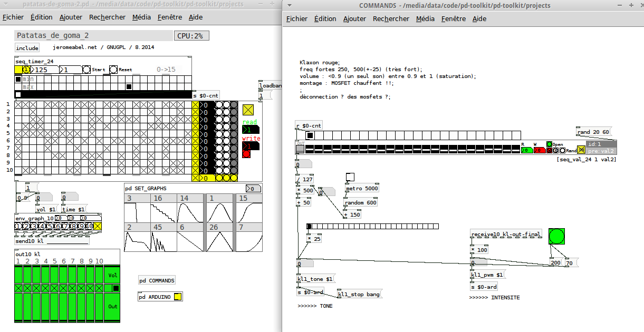
Task: Open the pd COMMANDS subpatch object
Action: [157, 280]
